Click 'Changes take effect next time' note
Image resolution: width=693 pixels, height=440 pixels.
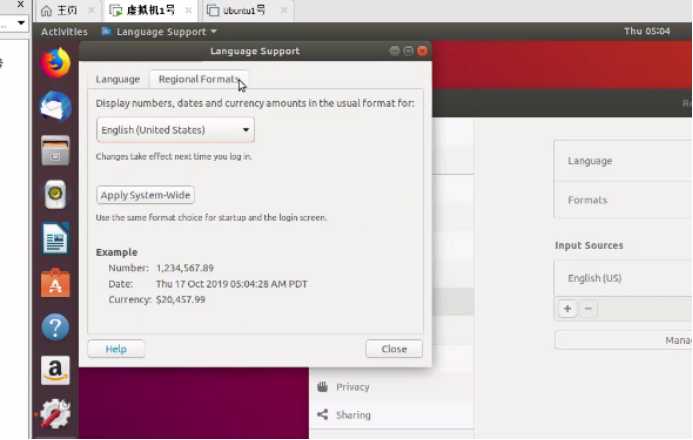point(174,156)
